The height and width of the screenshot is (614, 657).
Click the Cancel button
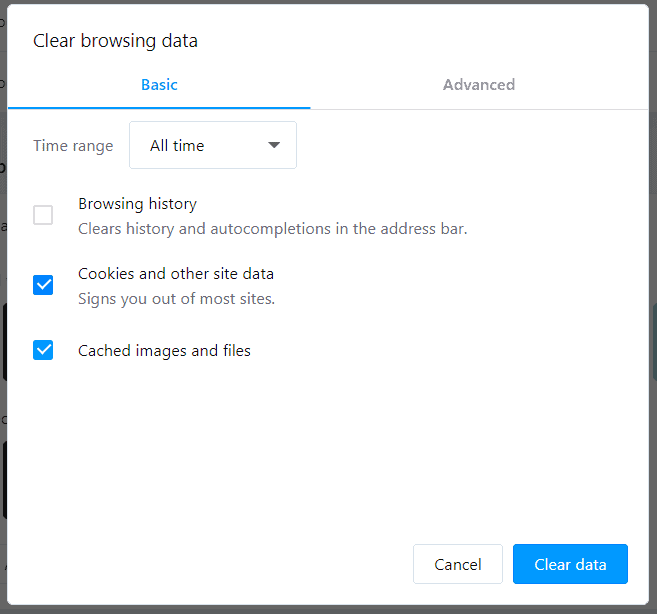coord(458,564)
